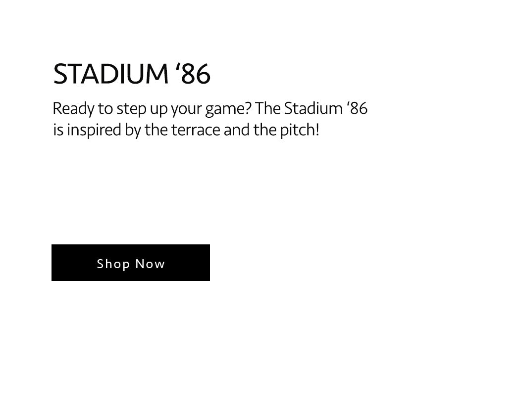
Task: Click the word STADIUM in the heading
Action: tap(111, 74)
